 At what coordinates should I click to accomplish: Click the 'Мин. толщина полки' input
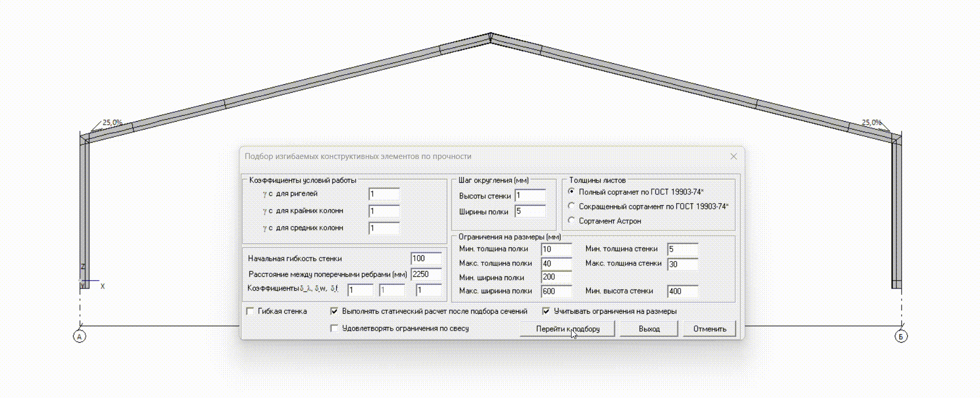tap(556, 250)
